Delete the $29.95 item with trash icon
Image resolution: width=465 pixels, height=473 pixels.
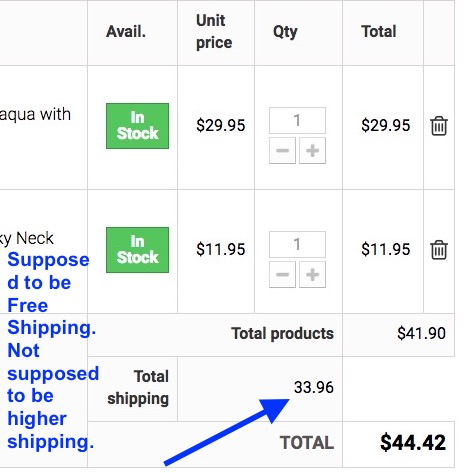point(439,126)
